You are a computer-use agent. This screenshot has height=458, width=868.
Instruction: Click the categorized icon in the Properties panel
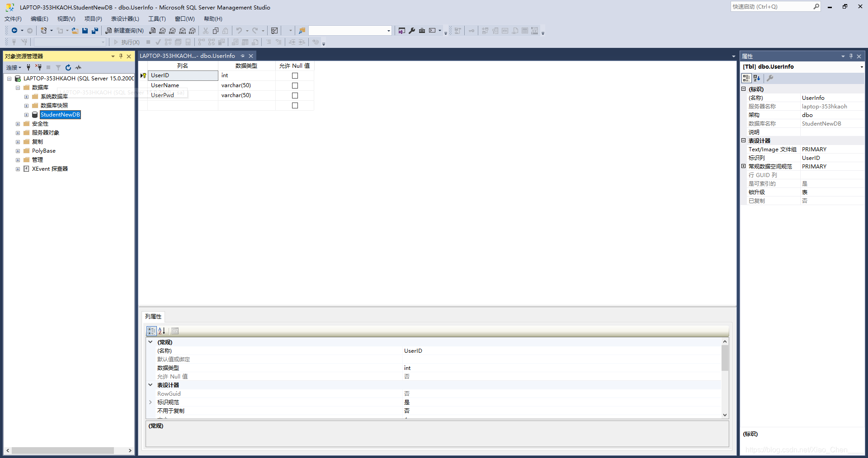click(x=746, y=78)
